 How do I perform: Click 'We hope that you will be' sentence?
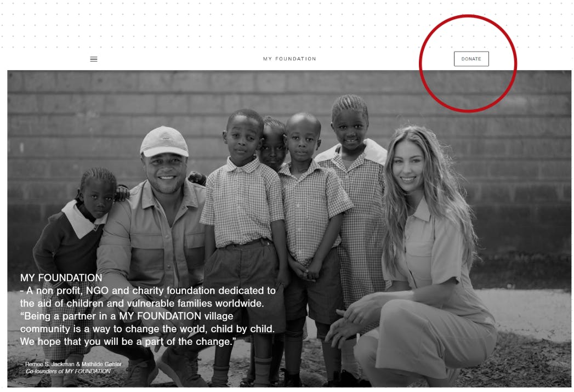[x=128, y=342]
